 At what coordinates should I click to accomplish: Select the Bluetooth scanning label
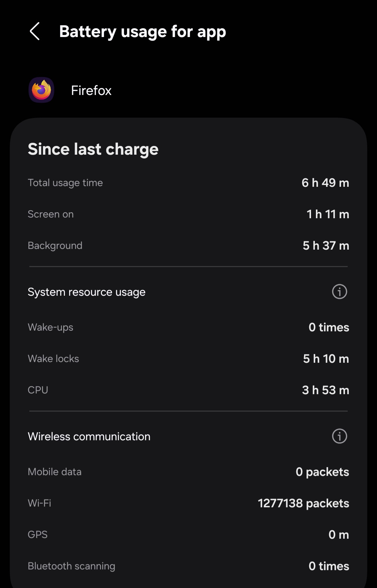pos(71,566)
